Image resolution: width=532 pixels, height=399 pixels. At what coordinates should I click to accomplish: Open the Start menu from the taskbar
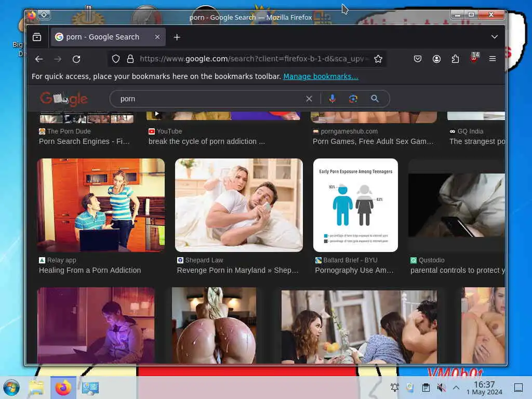click(11, 388)
